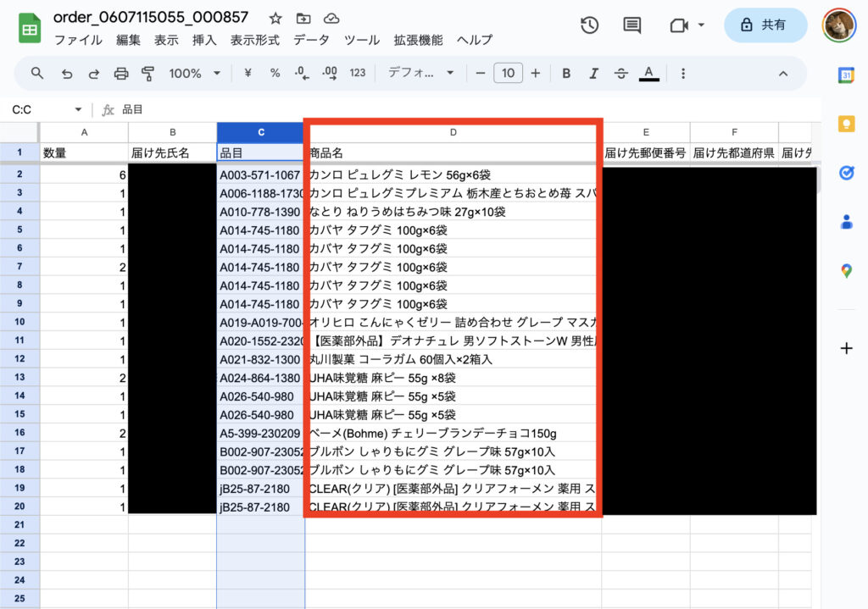Show more toolbar options

[x=683, y=74]
